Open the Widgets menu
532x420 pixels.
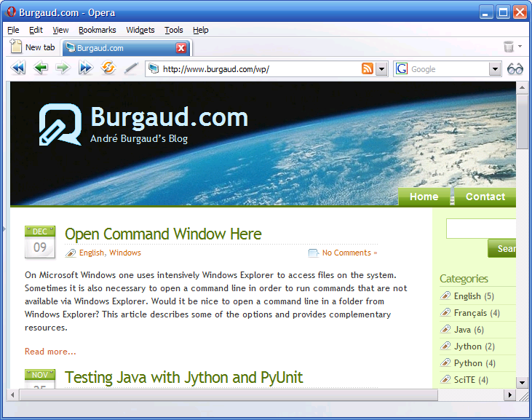click(x=140, y=30)
